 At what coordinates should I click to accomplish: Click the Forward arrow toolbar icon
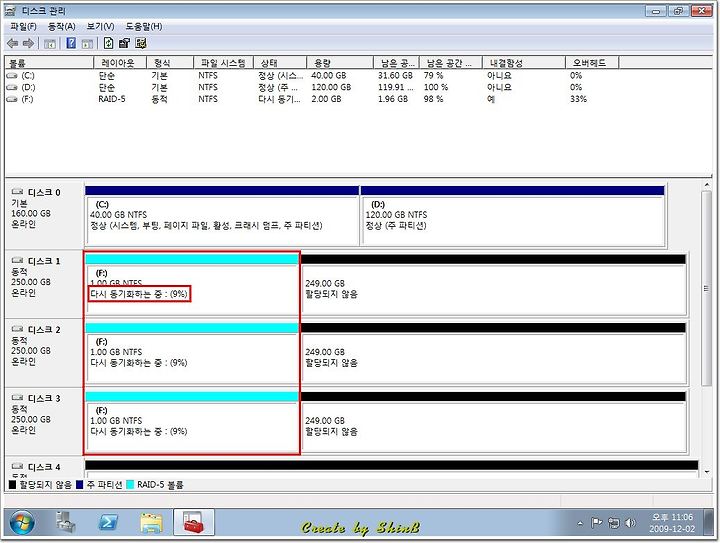coord(28,44)
